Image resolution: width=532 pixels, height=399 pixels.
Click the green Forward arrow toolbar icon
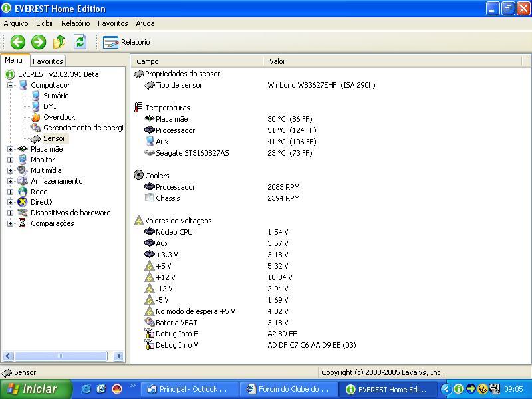pos(39,42)
